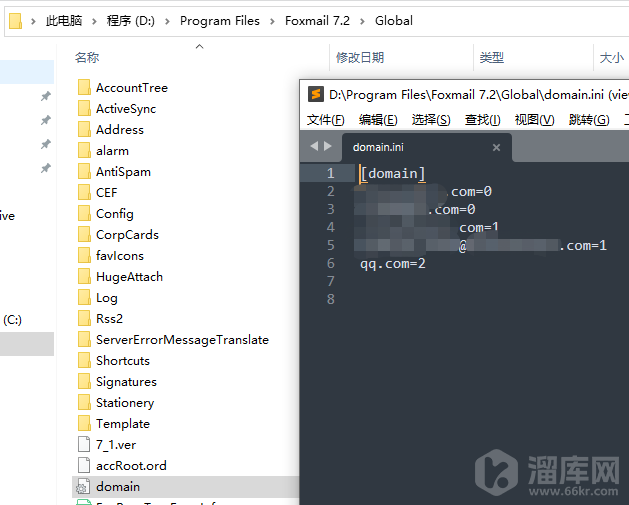Open the AccountTree folder
This screenshot has height=505, width=629.
click(x=132, y=87)
